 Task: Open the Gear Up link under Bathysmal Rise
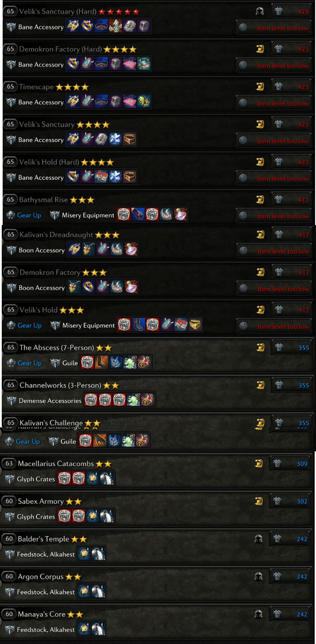coord(29,215)
